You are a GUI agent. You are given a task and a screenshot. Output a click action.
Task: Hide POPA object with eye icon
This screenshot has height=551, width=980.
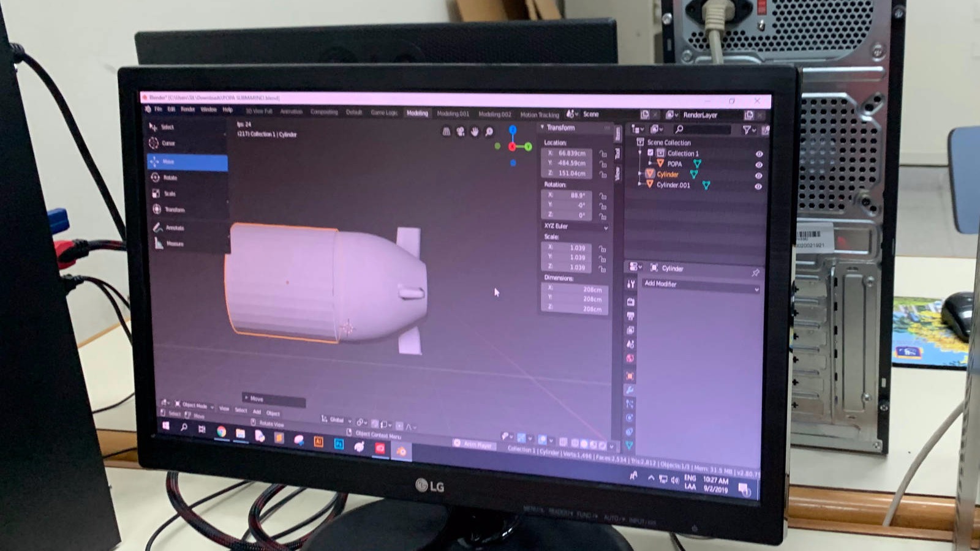coord(759,165)
